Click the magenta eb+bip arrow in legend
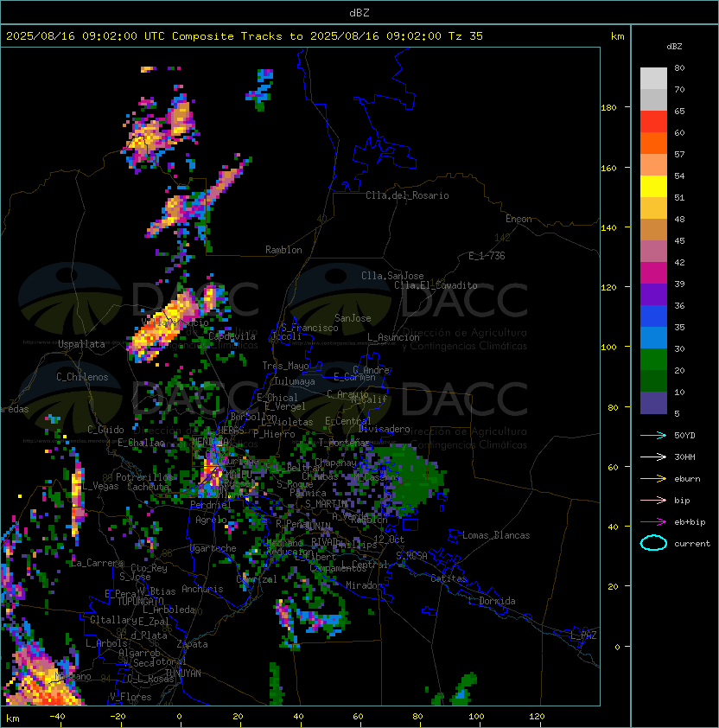The height and width of the screenshot is (728, 719). pyautogui.click(x=653, y=522)
